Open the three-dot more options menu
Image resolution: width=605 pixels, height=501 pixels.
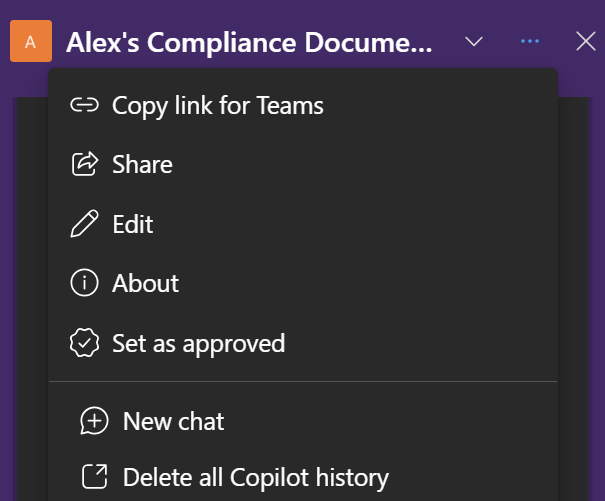tap(530, 42)
